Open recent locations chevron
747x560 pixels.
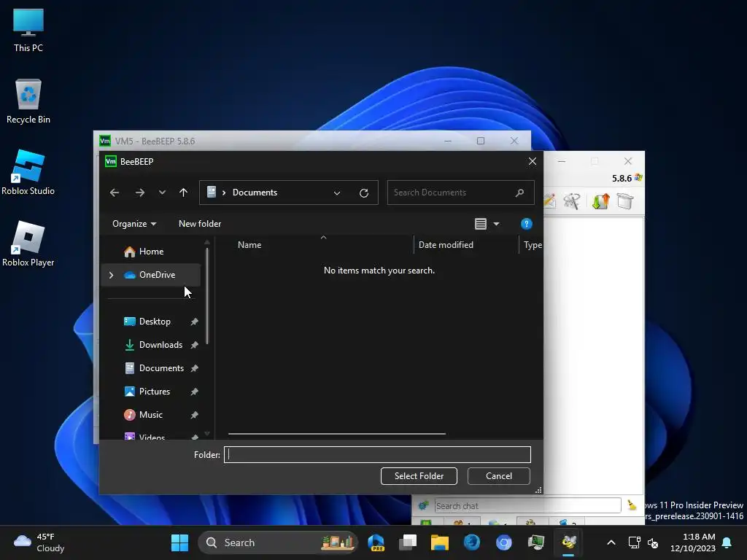(x=162, y=192)
